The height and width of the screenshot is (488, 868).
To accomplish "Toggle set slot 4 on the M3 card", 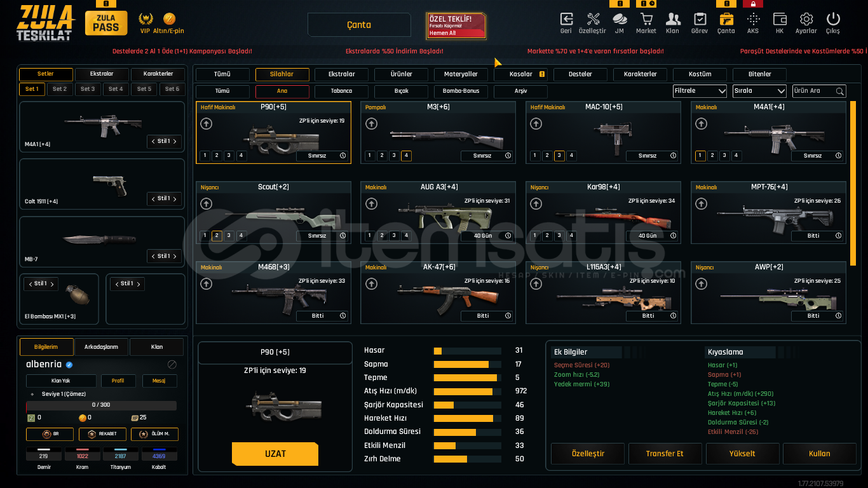I will tap(406, 156).
